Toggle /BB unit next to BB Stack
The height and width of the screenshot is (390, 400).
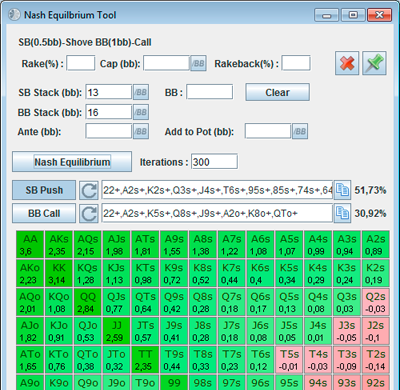tap(141, 112)
